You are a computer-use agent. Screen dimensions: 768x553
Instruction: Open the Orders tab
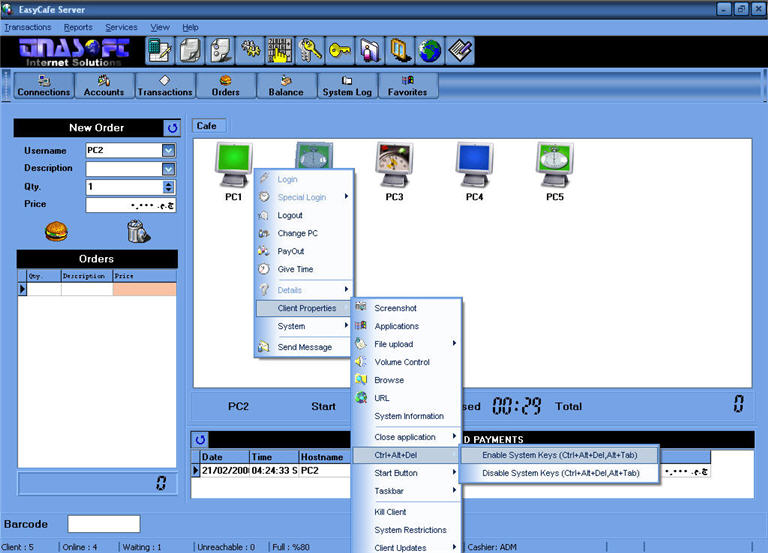pyautogui.click(x=226, y=86)
